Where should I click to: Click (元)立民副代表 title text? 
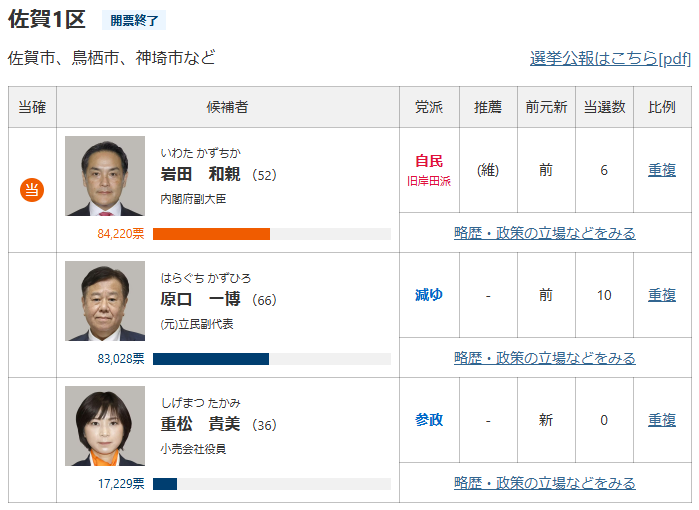[197, 324]
